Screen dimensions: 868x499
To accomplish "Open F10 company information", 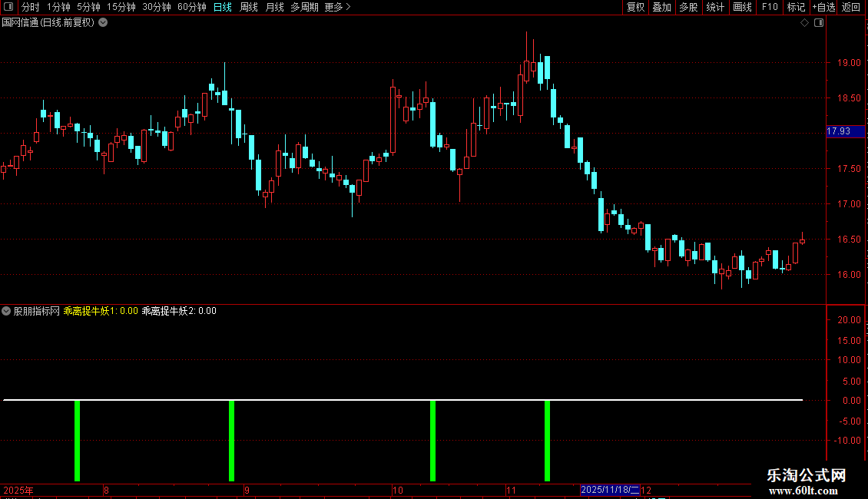I will 770,7.
